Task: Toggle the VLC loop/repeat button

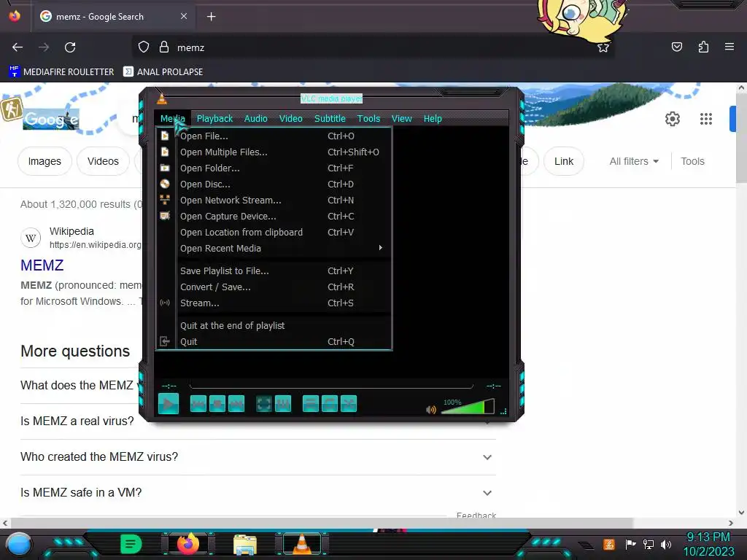Action: [x=330, y=404]
